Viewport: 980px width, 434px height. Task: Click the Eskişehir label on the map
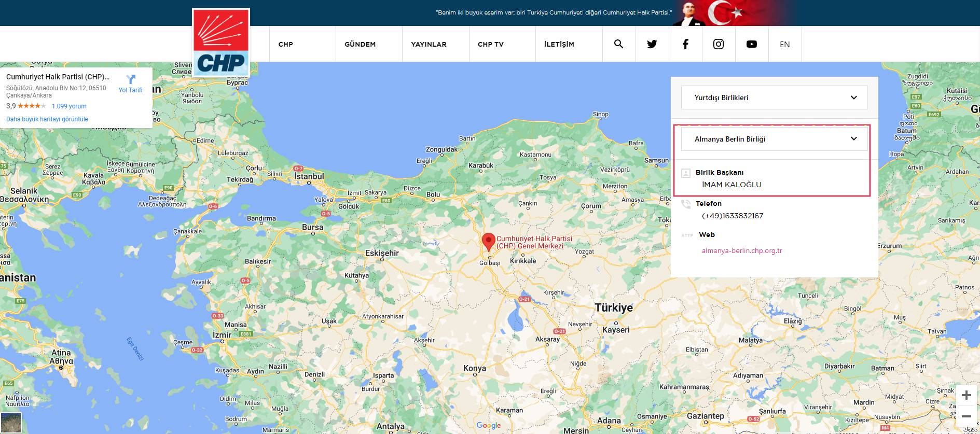tap(382, 253)
